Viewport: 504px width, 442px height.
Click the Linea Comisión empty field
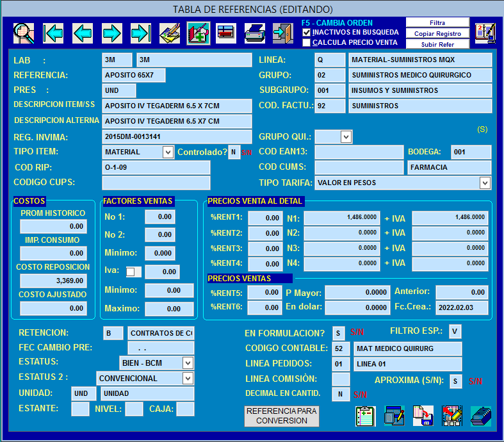[x=341, y=379]
